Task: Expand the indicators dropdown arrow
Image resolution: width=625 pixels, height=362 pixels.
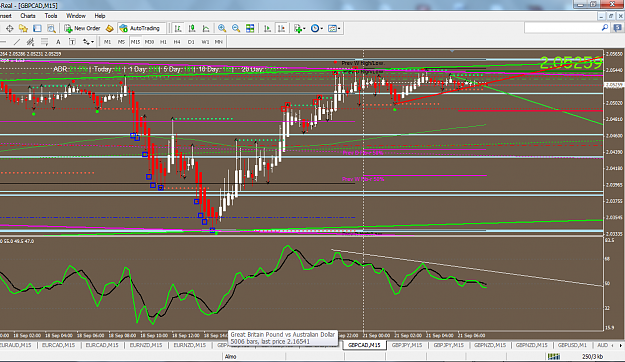Action: pos(304,29)
